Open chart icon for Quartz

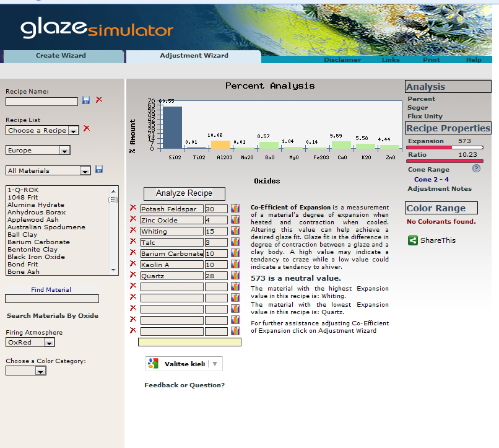tap(235, 275)
